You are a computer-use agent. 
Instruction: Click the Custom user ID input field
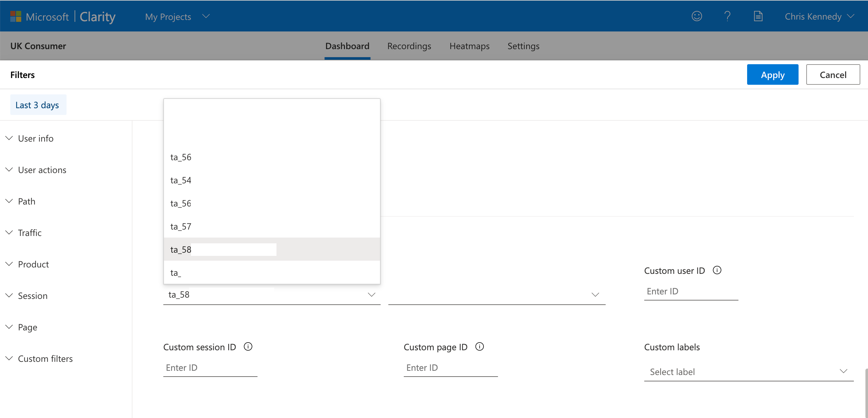point(691,292)
